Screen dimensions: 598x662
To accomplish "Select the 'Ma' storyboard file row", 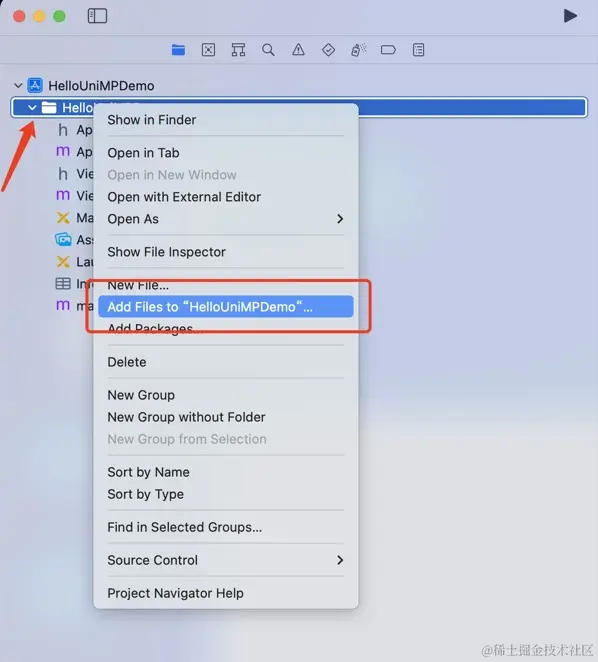I will (x=74, y=217).
